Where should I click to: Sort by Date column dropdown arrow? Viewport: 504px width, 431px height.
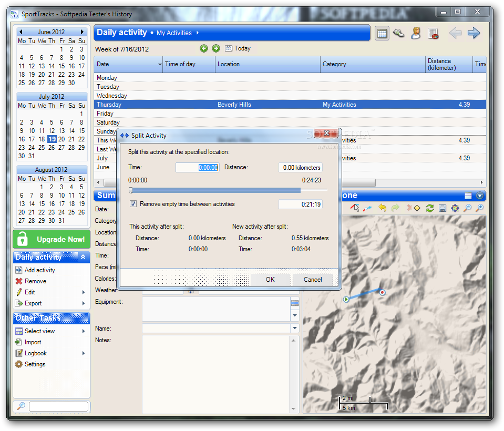tap(160, 65)
